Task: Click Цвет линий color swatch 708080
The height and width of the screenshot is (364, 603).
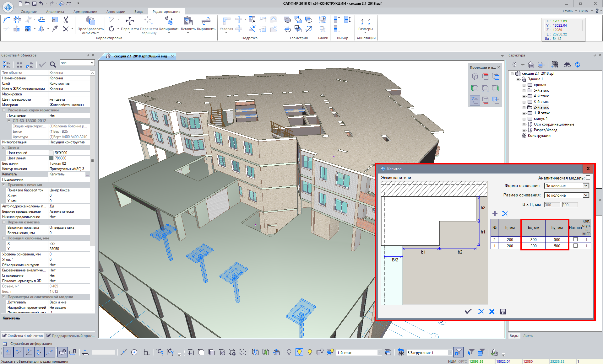Action: (51, 158)
